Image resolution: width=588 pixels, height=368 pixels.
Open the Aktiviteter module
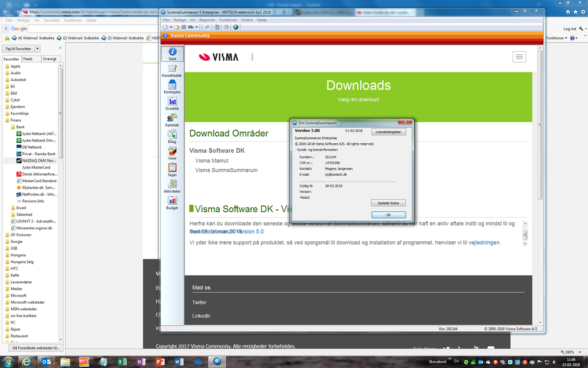[x=172, y=186]
